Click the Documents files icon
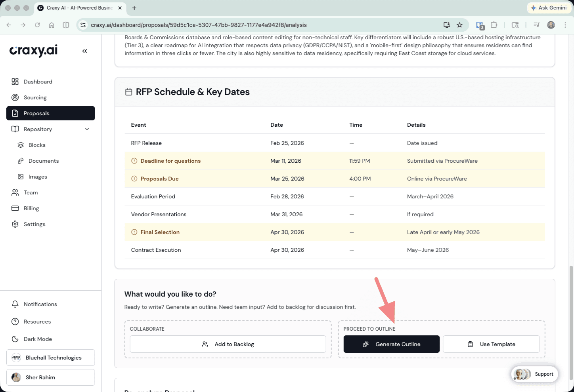Viewport: 574px width, 392px height. pos(21,161)
